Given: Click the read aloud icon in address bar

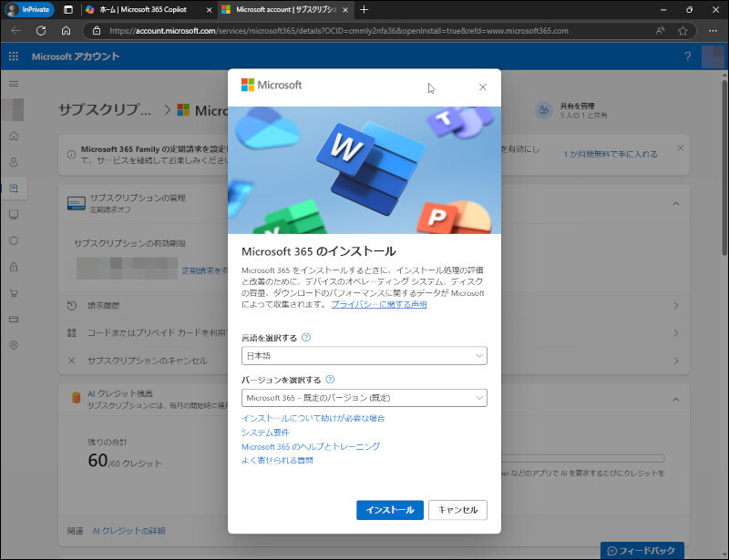Looking at the screenshot, I should (660, 31).
